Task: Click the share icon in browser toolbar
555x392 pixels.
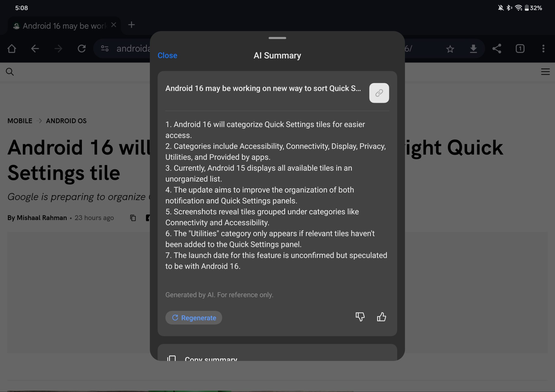Action: coord(496,48)
